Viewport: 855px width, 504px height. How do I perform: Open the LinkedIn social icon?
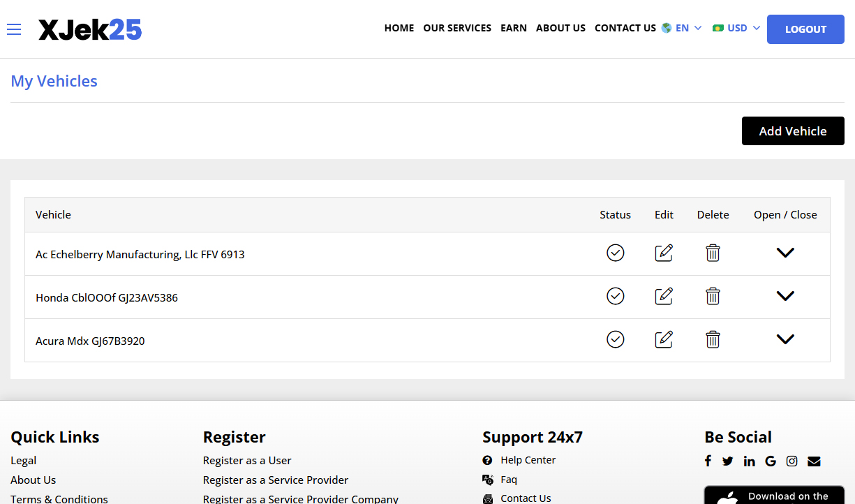(750, 461)
